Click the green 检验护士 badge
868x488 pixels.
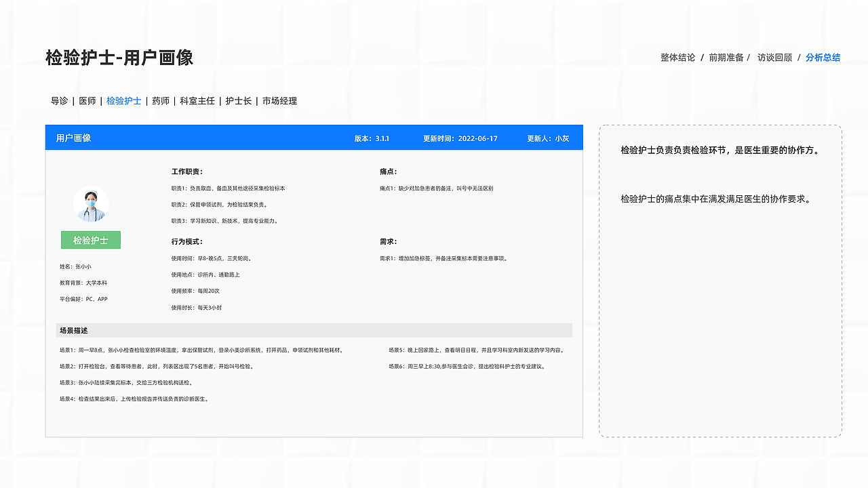tap(90, 240)
